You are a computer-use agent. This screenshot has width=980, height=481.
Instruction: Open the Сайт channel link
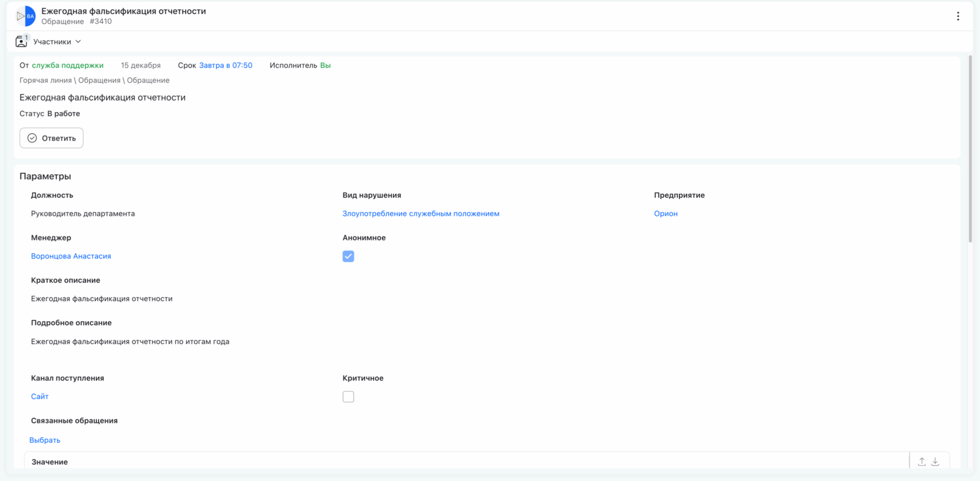pos(40,396)
